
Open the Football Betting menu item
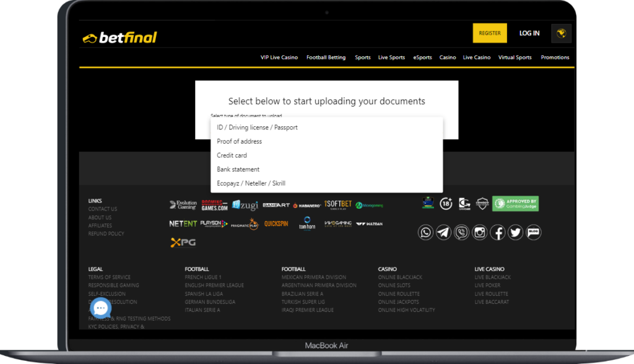[326, 58]
